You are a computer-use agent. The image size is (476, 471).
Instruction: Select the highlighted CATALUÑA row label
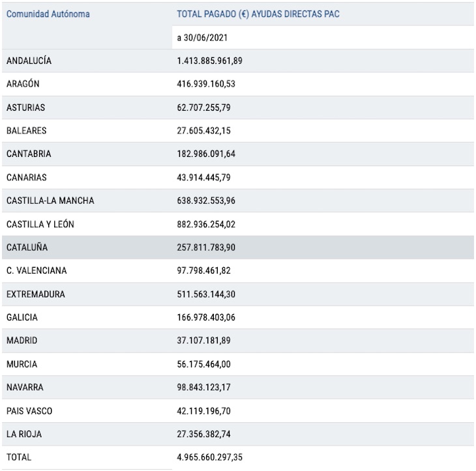(27, 248)
